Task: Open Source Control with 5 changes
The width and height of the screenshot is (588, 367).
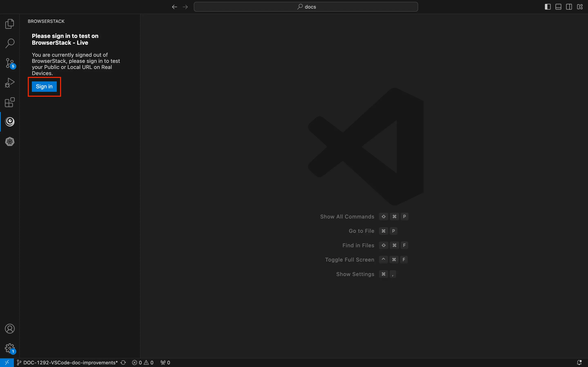Action: click(10, 63)
